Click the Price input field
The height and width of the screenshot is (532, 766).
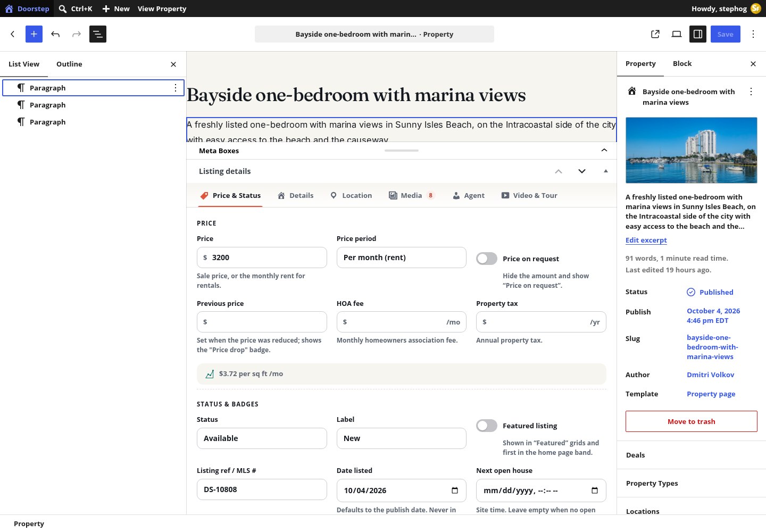[x=262, y=257]
